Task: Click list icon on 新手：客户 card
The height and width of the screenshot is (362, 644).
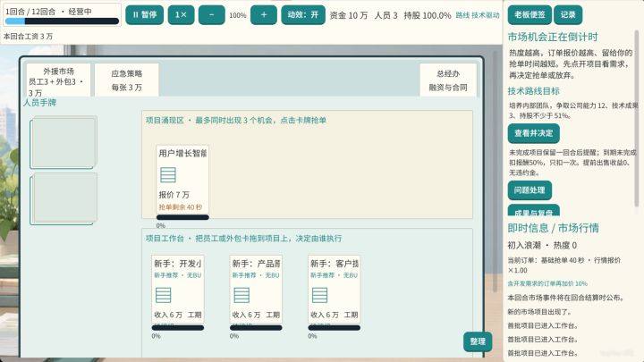Action: point(319,295)
